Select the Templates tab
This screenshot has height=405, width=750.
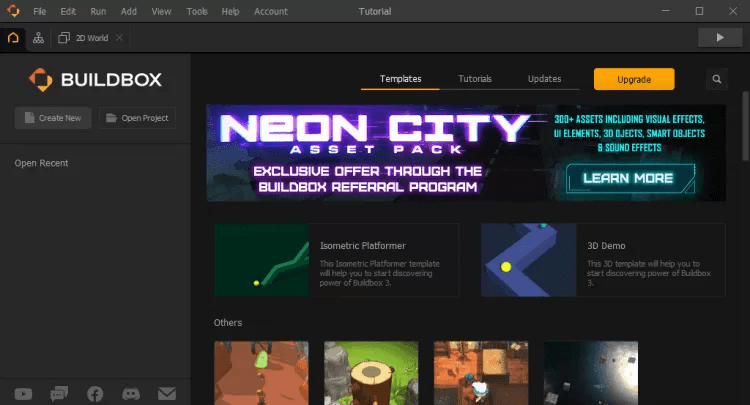coord(400,79)
